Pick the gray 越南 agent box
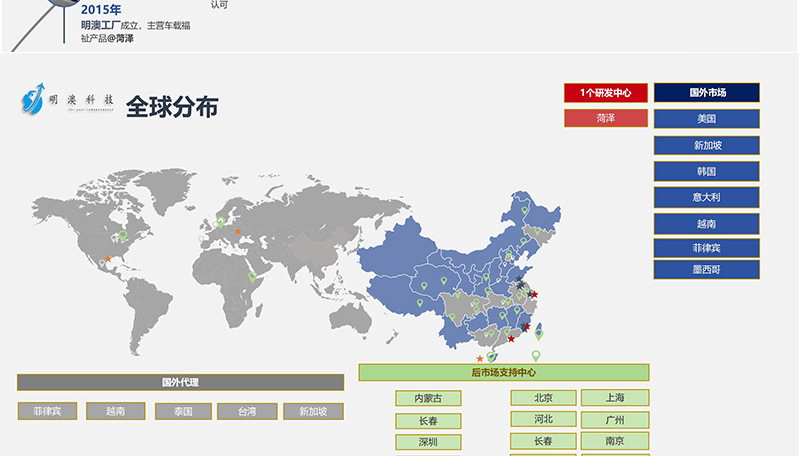This screenshot has width=800, height=456. (116, 411)
